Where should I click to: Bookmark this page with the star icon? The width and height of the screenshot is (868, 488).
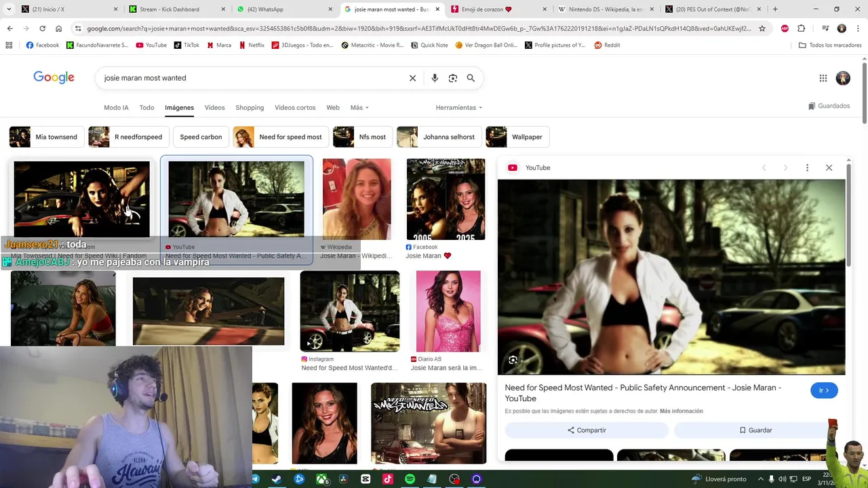[762, 28]
